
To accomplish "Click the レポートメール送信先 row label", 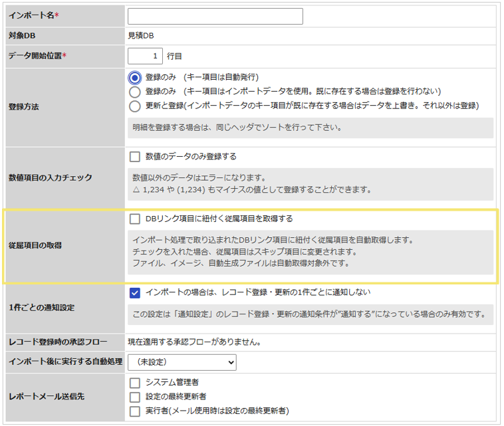I will pyautogui.click(x=47, y=397).
